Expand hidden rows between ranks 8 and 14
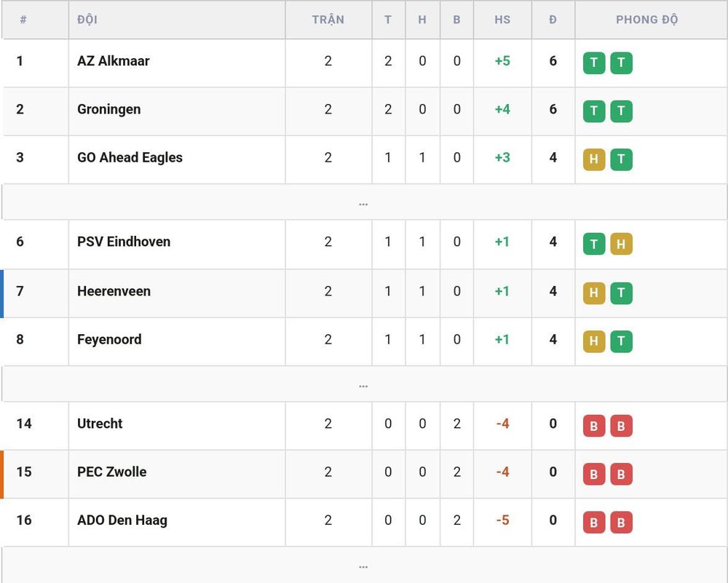Image resolution: width=728 pixels, height=583 pixels. pos(364,384)
